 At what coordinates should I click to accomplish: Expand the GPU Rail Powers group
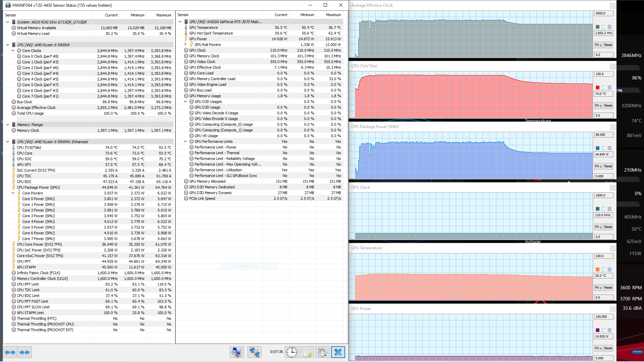[185, 45]
